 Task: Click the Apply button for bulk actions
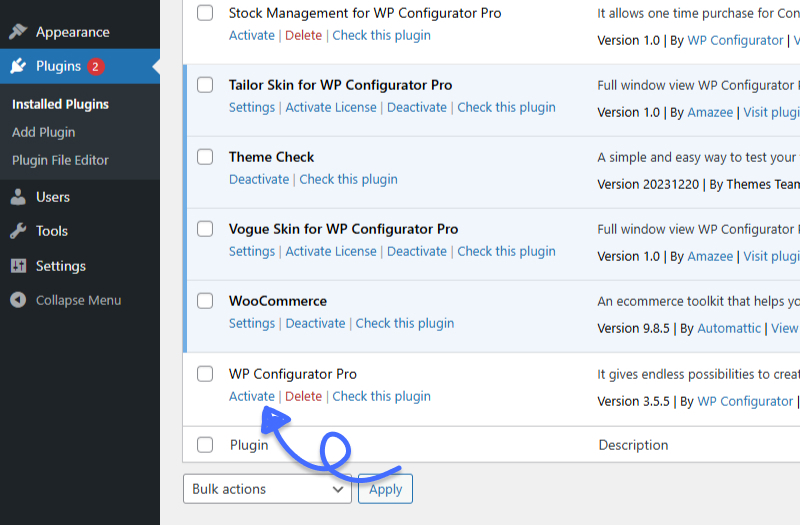pos(385,489)
